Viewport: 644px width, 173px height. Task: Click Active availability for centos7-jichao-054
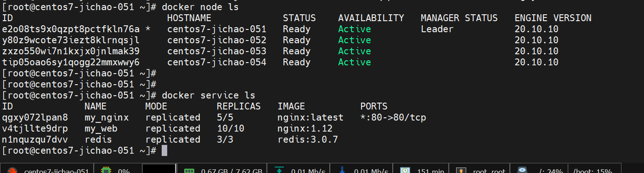[355, 63]
